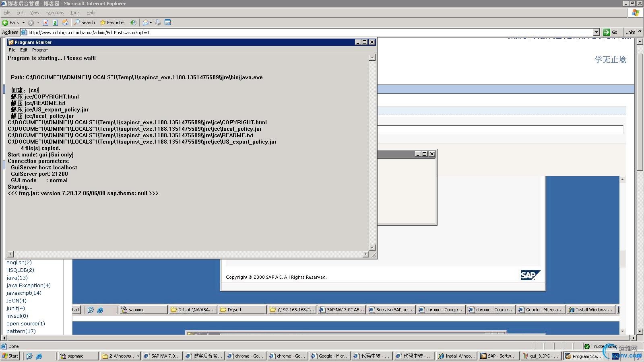Click the IE page horizontal scroll left arrow
The width and height of the screenshot is (644, 362).
[x=4, y=338]
